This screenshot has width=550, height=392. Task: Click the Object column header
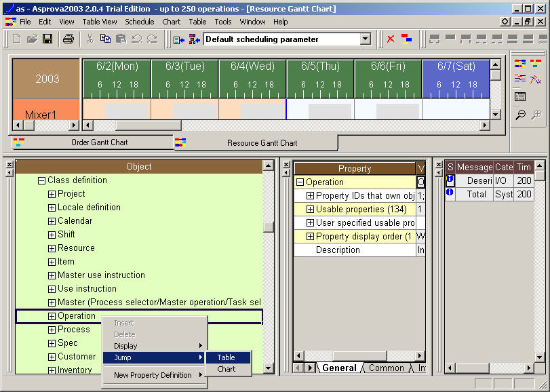(139, 167)
